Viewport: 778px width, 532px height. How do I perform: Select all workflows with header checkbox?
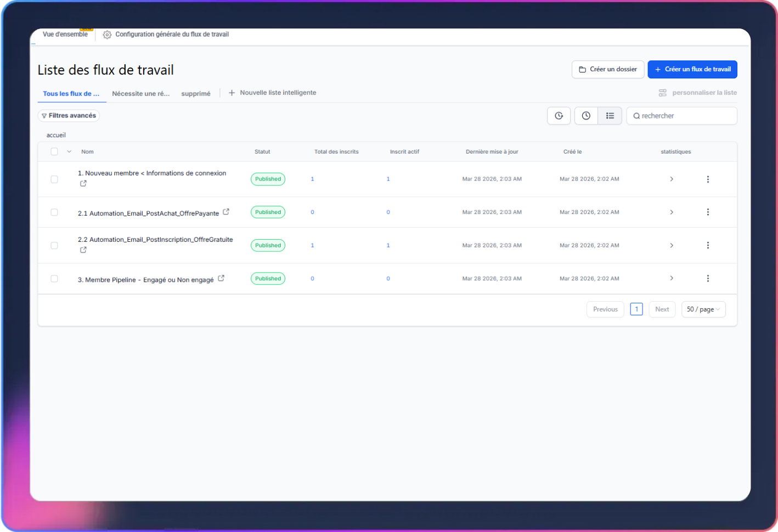tap(54, 152)
